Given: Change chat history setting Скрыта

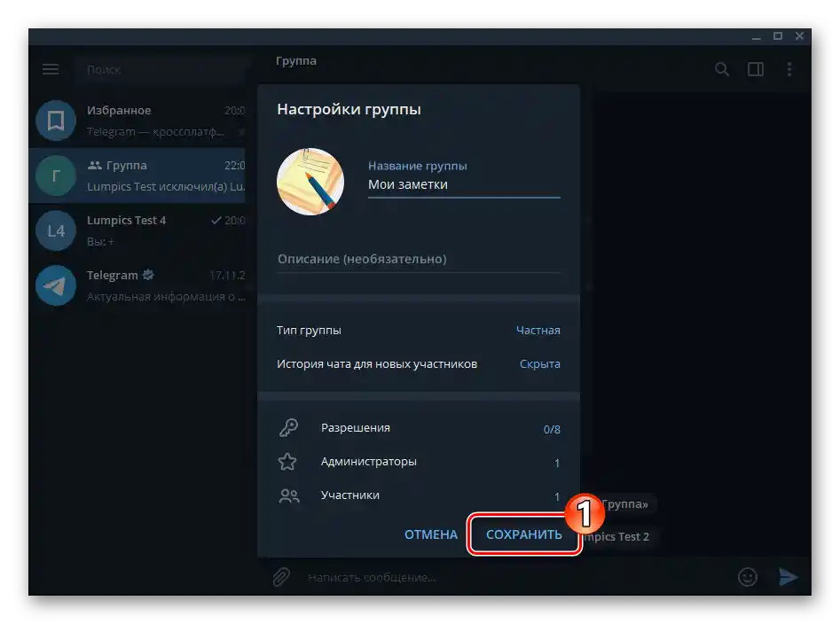Looking at the screenshot, I should [x=540, y=363].
